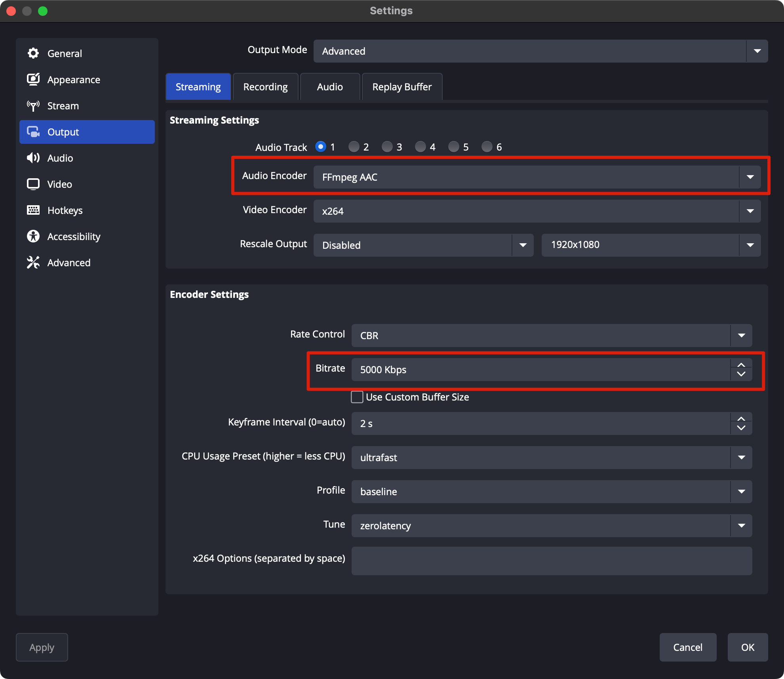
Task: Open the 1920x1080 resolution dropdown
Action: coord(651,245)
